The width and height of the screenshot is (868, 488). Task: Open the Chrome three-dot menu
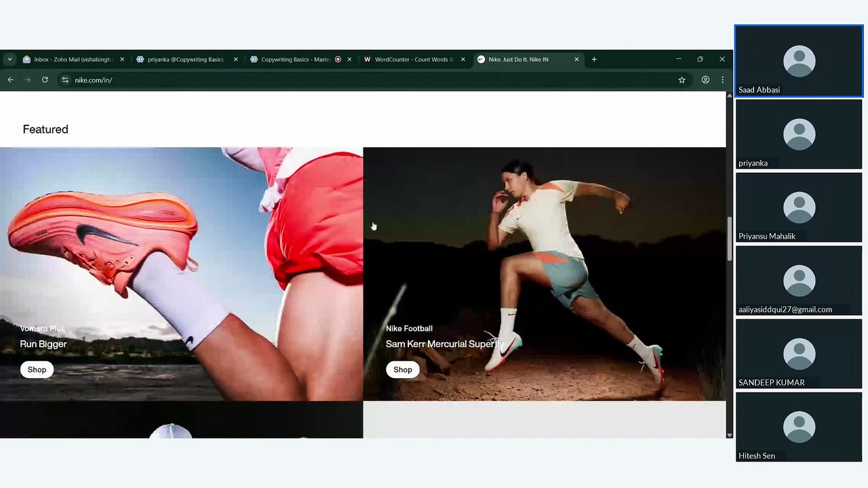point(722,80)
